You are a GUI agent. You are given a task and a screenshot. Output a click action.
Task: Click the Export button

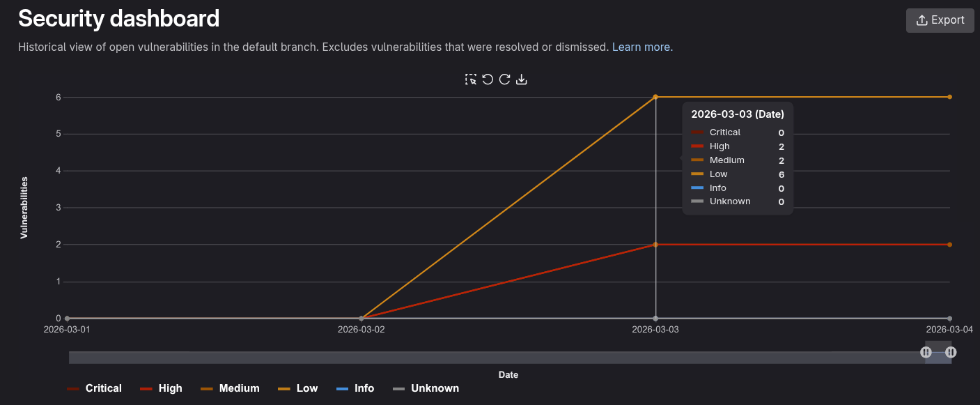tap(940, 20)
